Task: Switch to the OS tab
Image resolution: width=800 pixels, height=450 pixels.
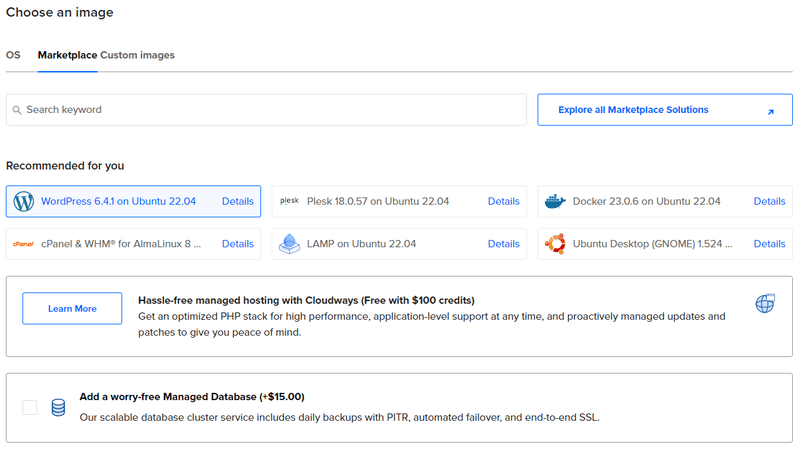Action: 13,55
